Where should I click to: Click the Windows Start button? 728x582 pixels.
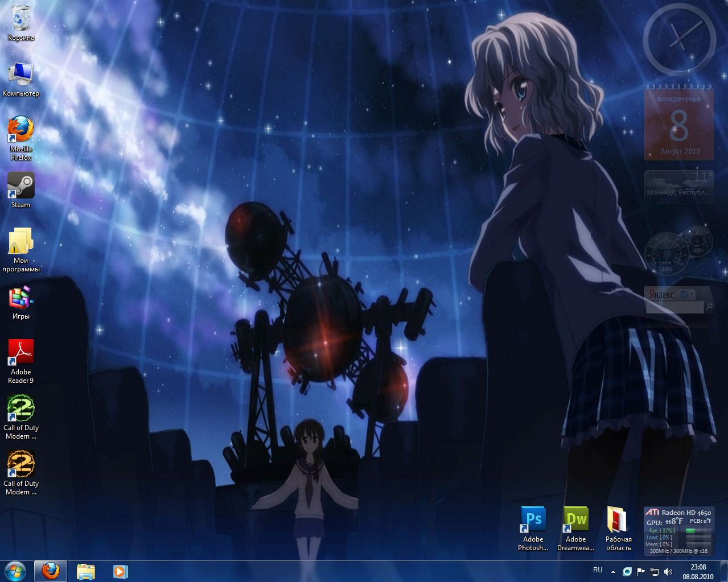(x=15, y=571)
